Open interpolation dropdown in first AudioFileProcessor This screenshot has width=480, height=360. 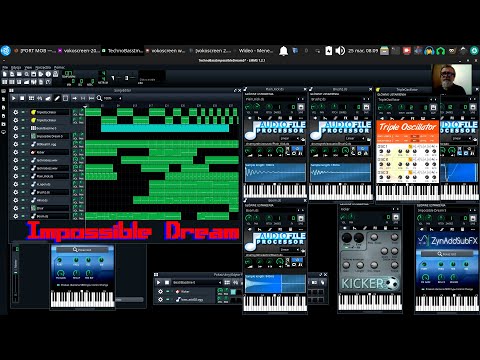290,139
